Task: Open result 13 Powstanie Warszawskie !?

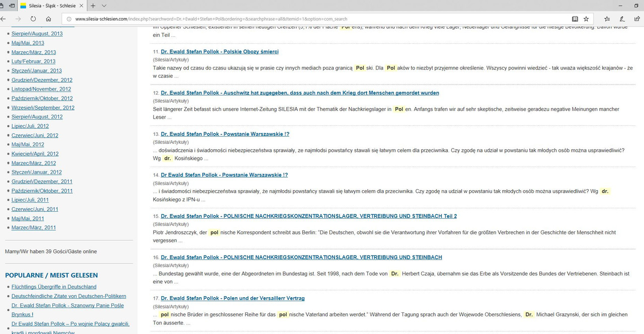Action: 225,134
